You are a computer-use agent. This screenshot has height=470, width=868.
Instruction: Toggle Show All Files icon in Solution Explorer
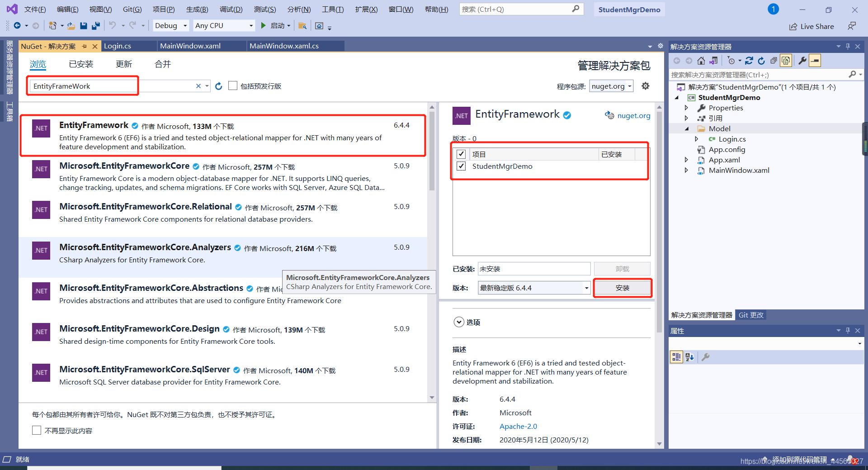pos(786,61)
